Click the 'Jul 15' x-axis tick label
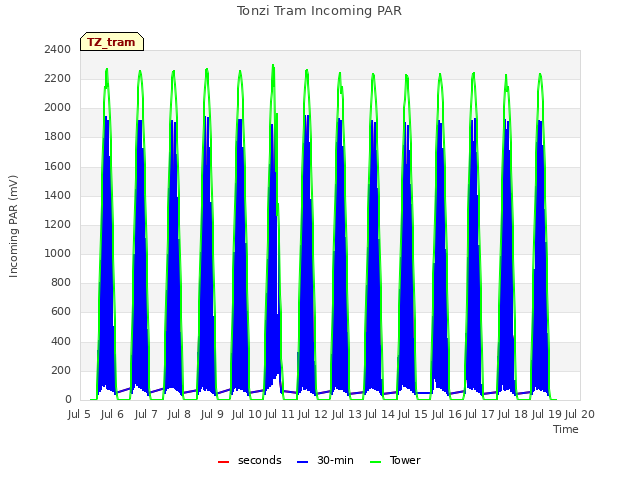The image size is (640, 480). (x=412, y=414)
